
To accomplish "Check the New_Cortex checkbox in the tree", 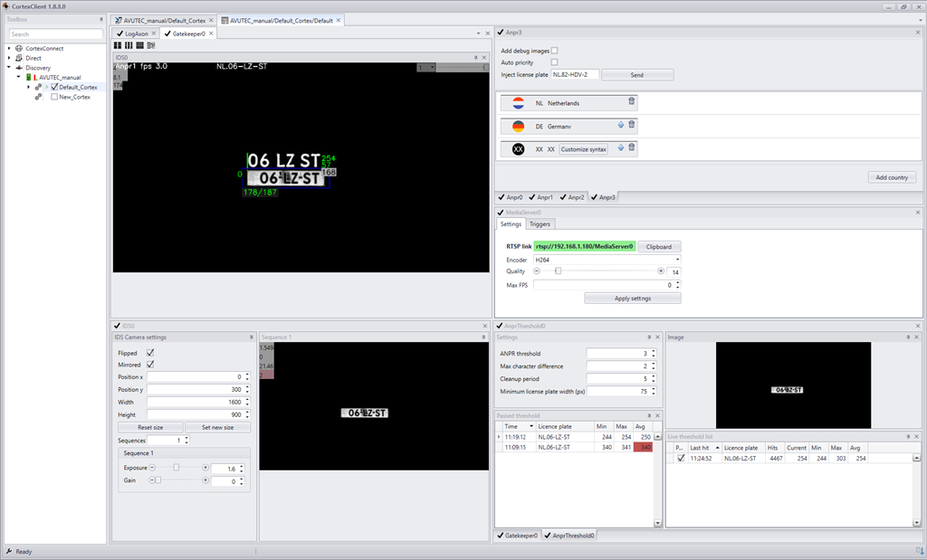I will (x=54, y=97).
